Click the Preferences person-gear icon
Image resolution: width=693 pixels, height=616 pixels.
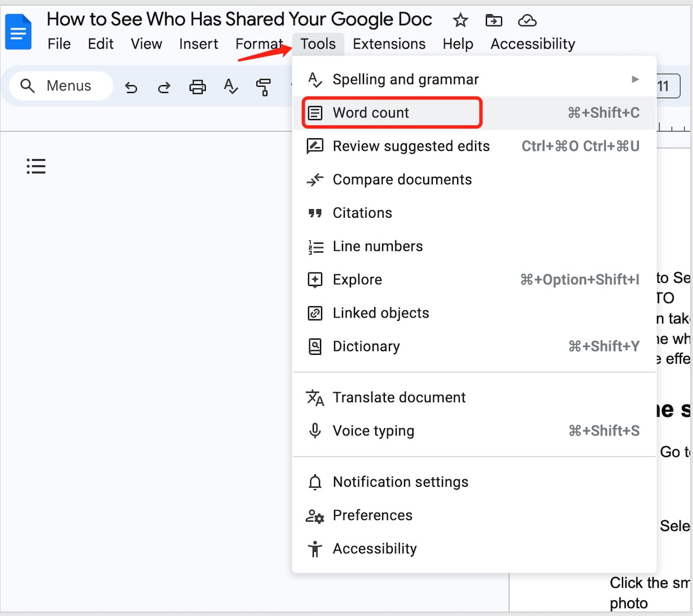pyautogui.click(x=314, y=516)
